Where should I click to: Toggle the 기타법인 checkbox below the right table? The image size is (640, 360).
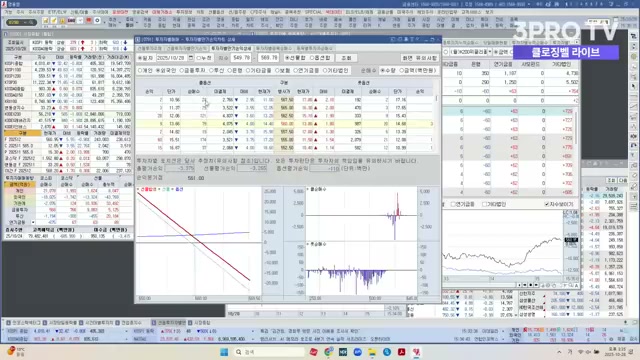(x=484, y=204)
